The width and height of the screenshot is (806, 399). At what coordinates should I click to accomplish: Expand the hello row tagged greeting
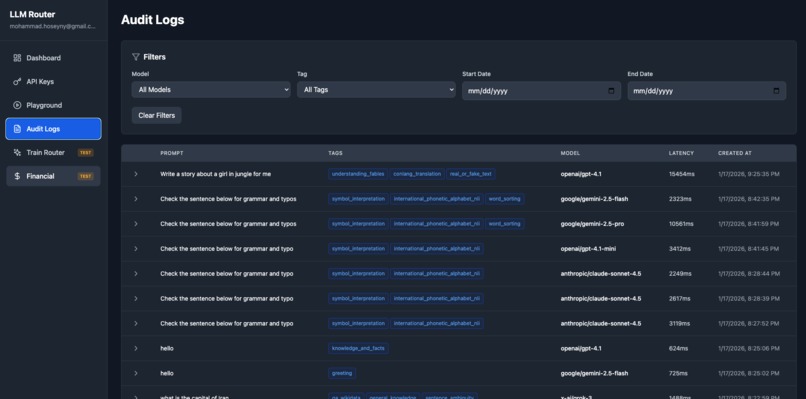tap(136, 373)
